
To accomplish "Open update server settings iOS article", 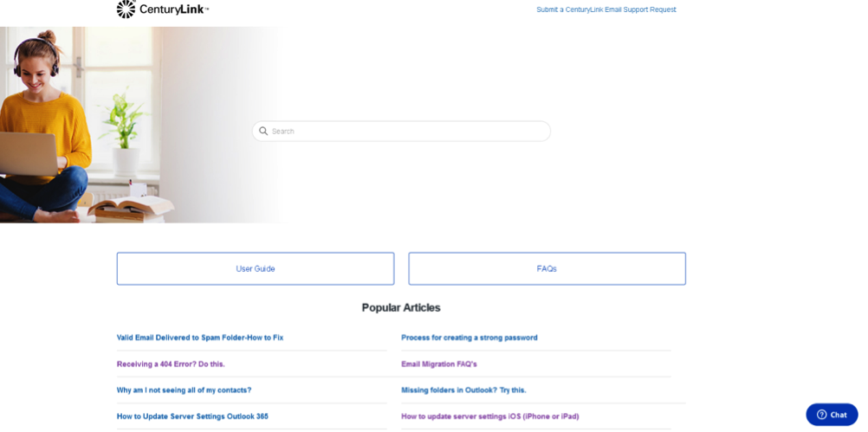I will pos(490,416).
